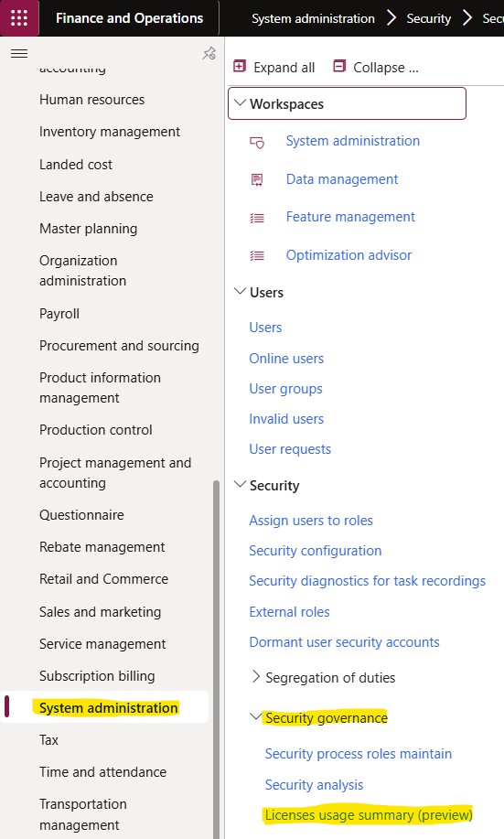Open Optimization advisor workspace
This screenshot has width=504, height=839.
pos(349,255)
